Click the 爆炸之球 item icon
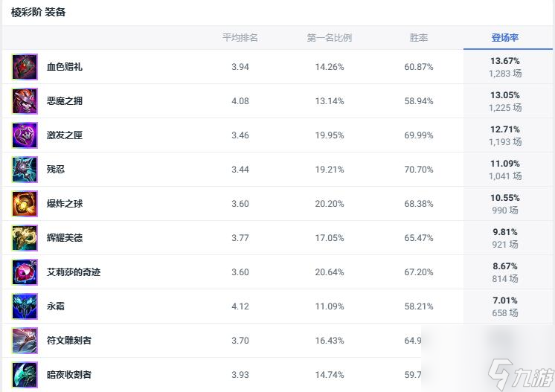The image size is (555, 392). [x=25, y=204]
